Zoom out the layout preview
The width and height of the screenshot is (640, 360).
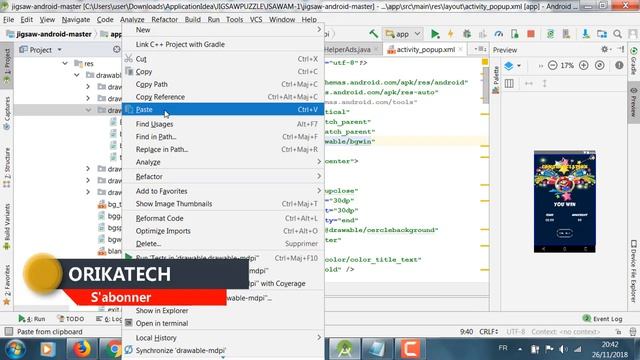(552, 65)
